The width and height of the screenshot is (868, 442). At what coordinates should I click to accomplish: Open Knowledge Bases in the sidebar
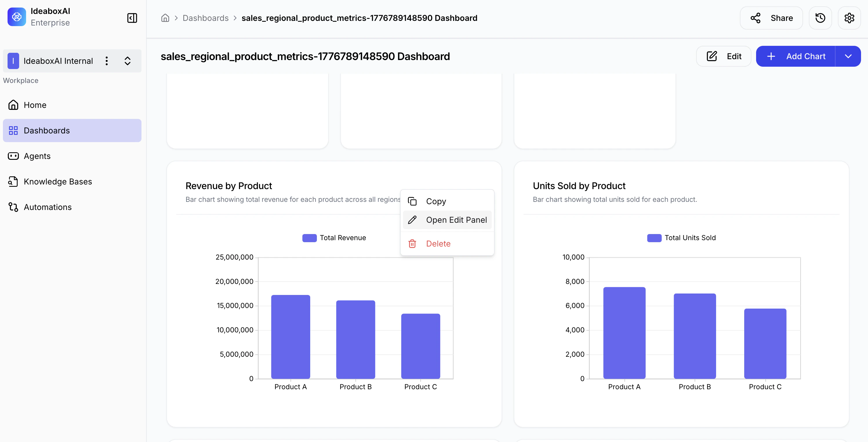(72, 181)
